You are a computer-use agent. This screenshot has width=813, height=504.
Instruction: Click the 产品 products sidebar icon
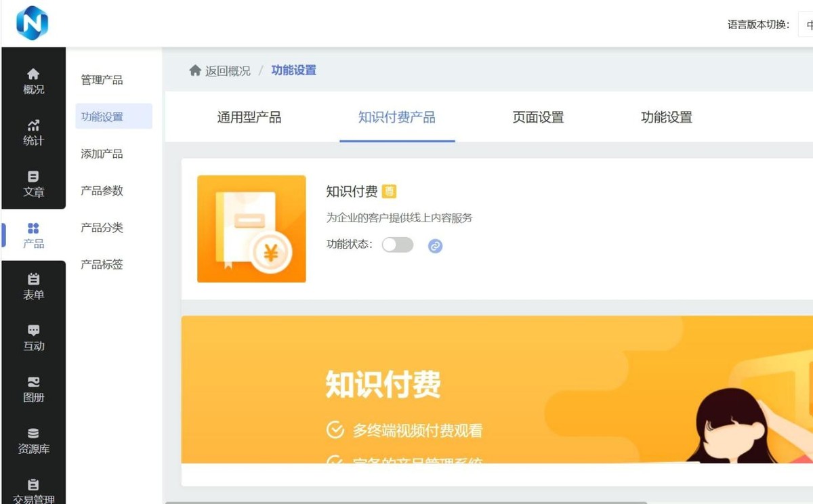click(x=33, y=236)
